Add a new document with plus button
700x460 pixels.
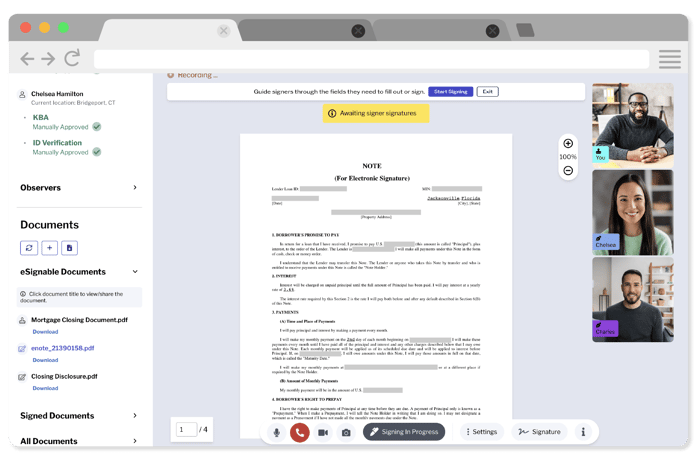(50, 248)
